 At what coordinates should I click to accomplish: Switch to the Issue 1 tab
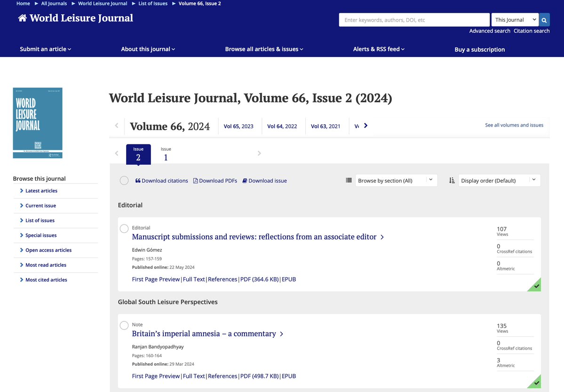166,154
